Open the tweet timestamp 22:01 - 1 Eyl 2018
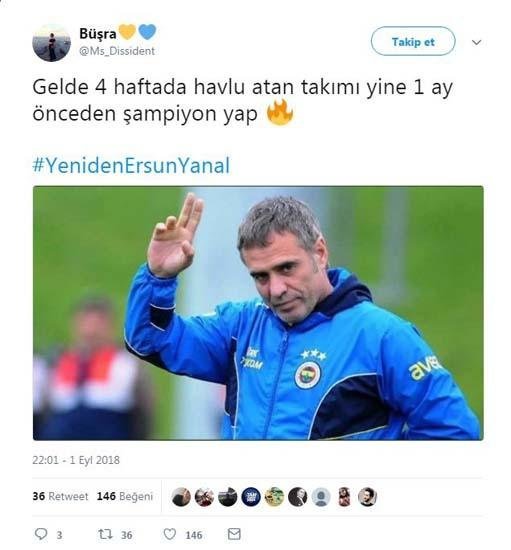 [76, 460]
